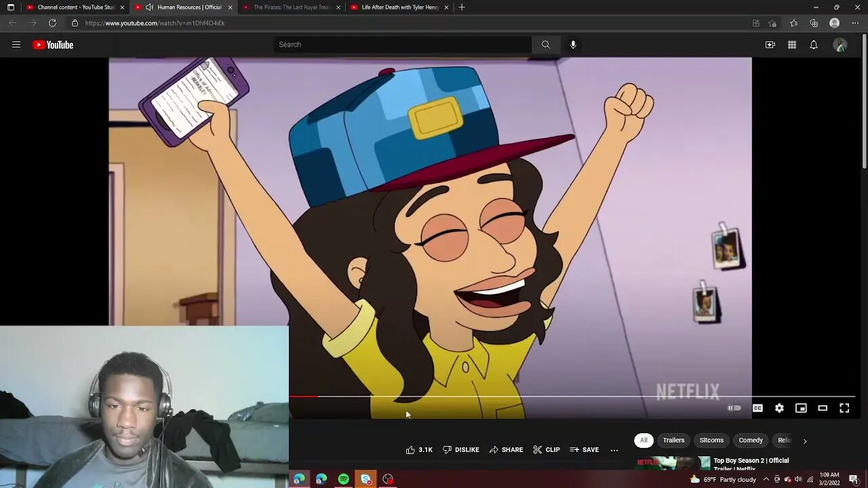Image resolution: width=868 pixels, height=488 pixels.
Task: Open the player settings gear
Action: point(779,408)
